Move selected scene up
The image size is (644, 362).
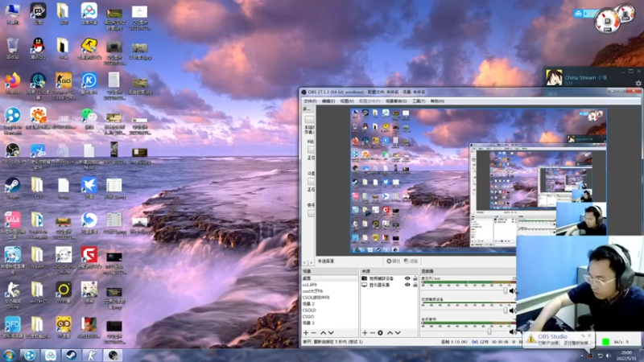(x=324, y=333)
